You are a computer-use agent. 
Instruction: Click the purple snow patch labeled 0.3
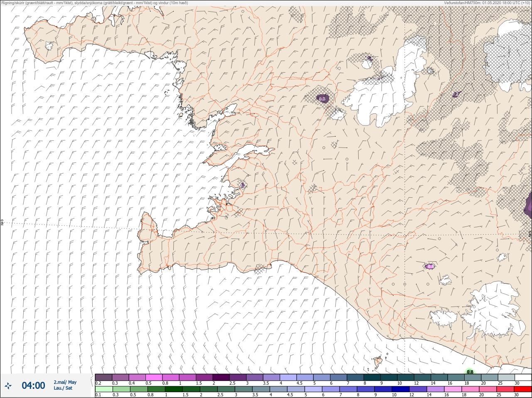click(x=322, y=98)
